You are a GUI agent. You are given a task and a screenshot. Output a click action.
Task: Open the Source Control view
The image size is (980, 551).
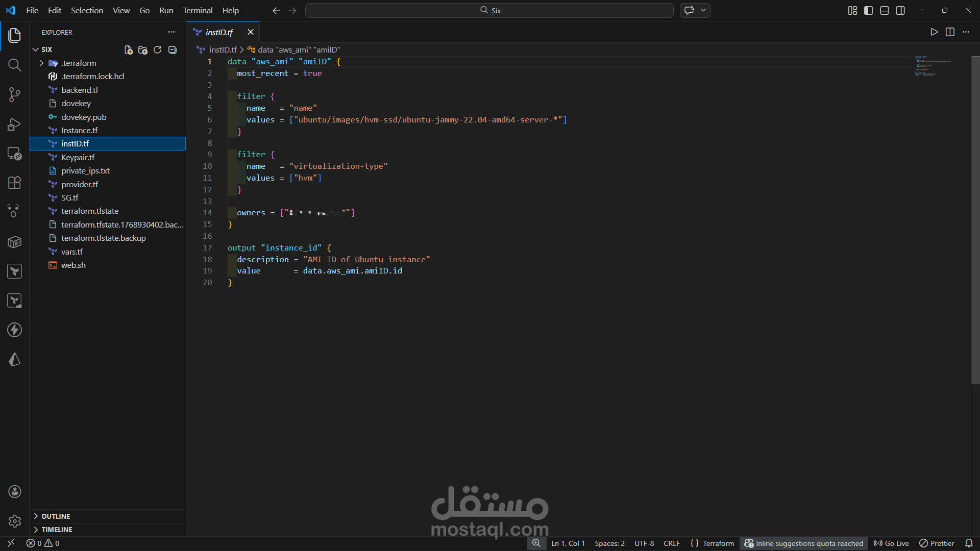pyautogui.click(x=14, y=94)
